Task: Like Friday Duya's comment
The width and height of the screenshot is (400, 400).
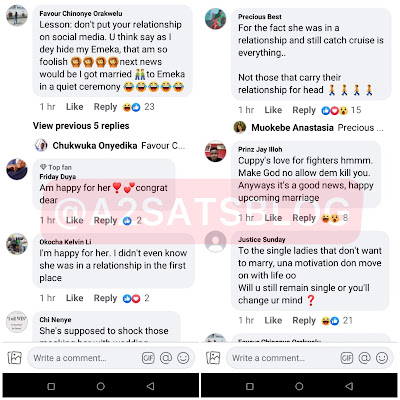Action: point(74,220)
